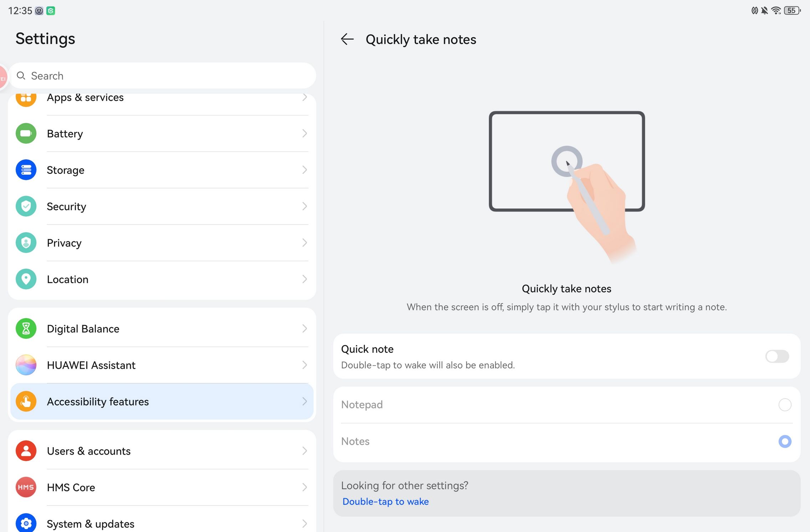Viewport: 810px width, 532px height.
Task: Click the green Battery icon
Action: pyautogui.click(x=26, y=134)
